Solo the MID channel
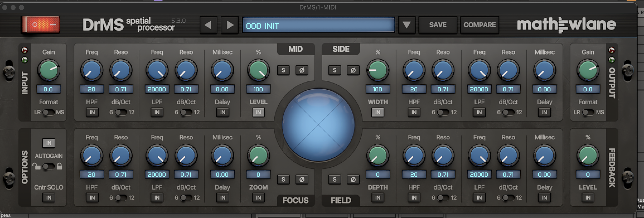The height and width of the screenshot is (218, 644). [283, 70]
